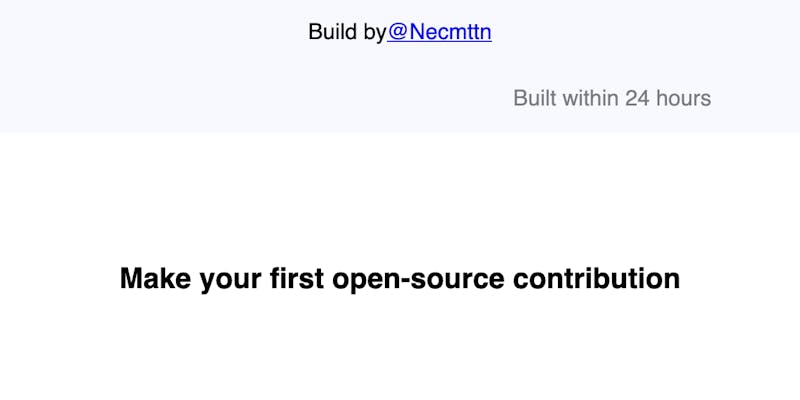The width and height of the screenshot is (800, 400).
Task: Click the '@' symbol of the Necmttn link
Action: pyautogui.click(x=397, y=32)
